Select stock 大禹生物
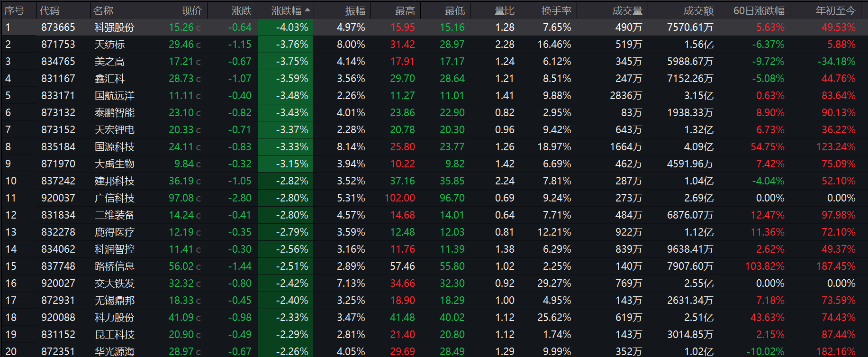This screenshot has height=357, width=868. coord(115,164)
